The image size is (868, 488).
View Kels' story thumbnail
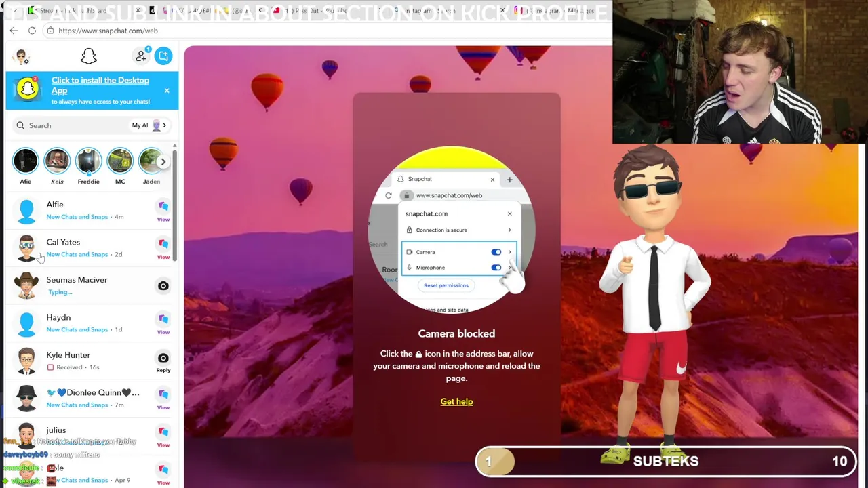click(57, 161)
